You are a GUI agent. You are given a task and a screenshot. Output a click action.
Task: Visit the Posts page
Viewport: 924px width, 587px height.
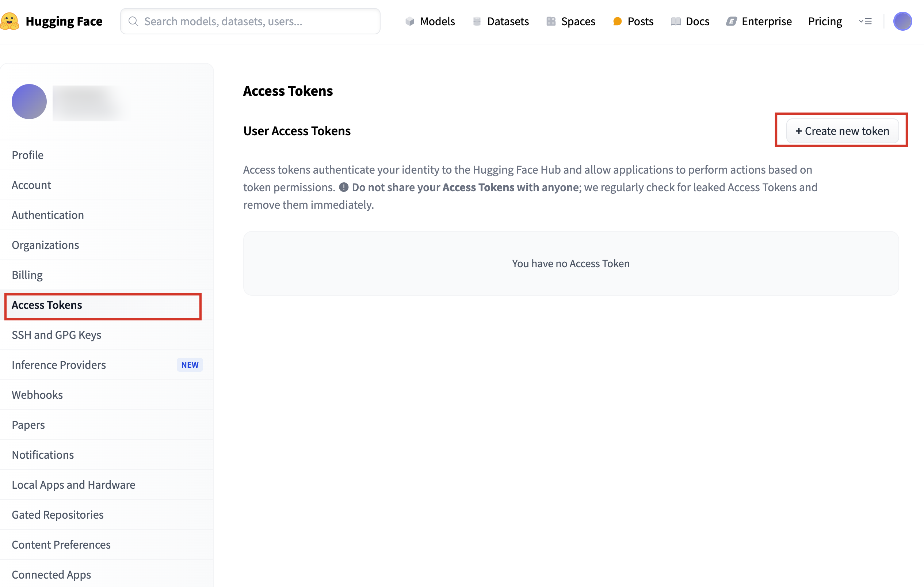click(x=633, y=21)
